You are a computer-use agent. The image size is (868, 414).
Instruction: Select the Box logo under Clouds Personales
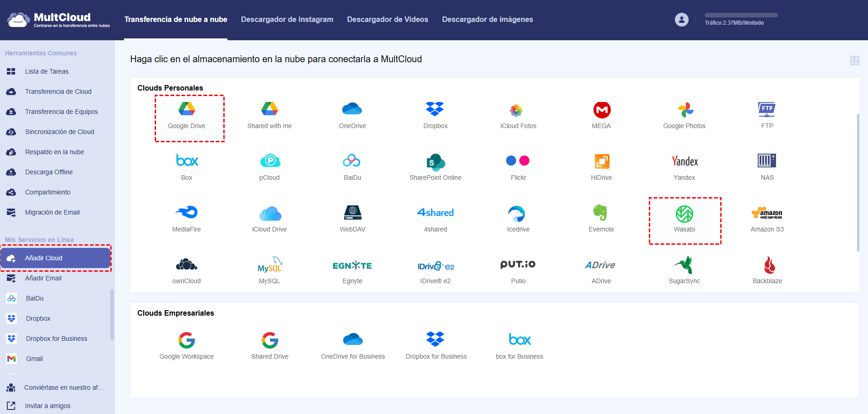click(187, 161)
